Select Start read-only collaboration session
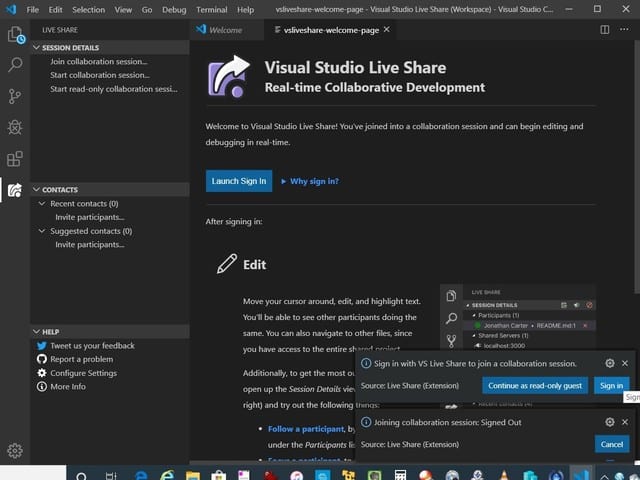The height and width of the screenshot is (480, 640). 113,89
